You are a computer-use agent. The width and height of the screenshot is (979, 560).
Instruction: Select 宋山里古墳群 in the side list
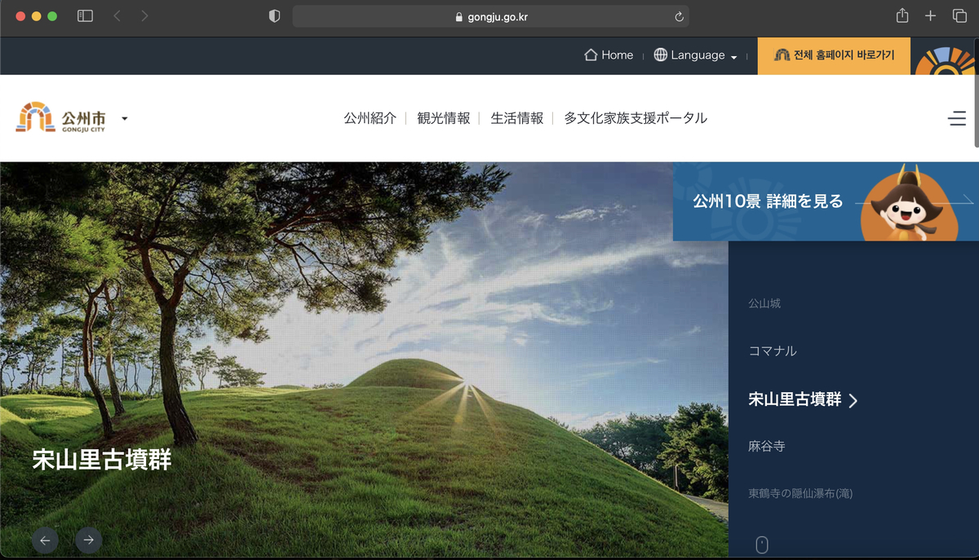point(795,399)
